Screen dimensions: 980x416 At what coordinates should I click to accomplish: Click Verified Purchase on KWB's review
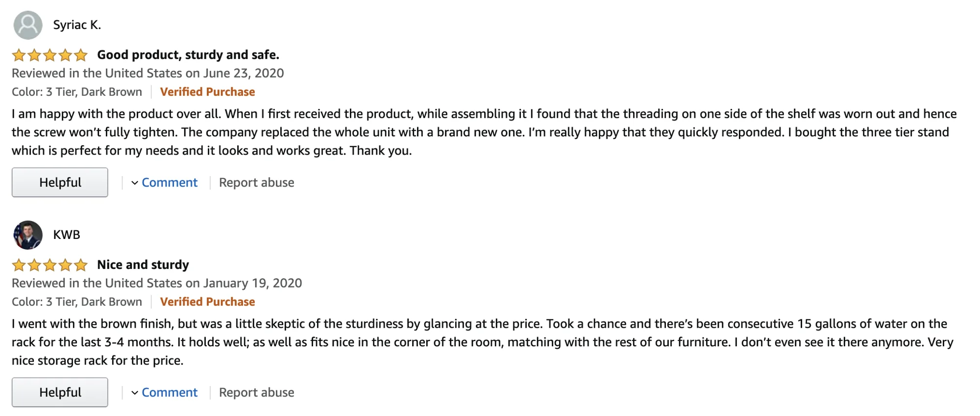(x=207, y=302)
